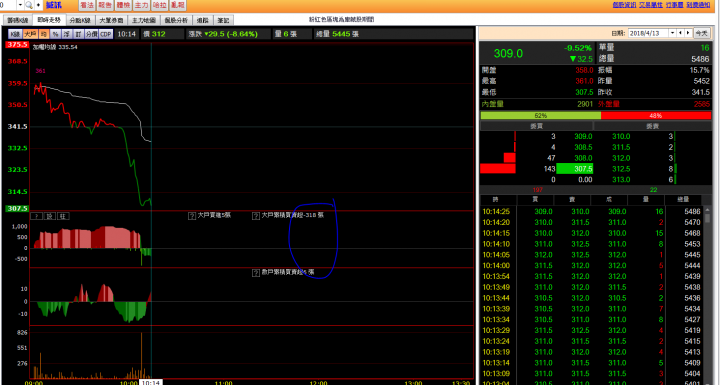The image size is (720, 385).
Task: Click help icon beside 大戶買進 label
Action: (192, 215)
